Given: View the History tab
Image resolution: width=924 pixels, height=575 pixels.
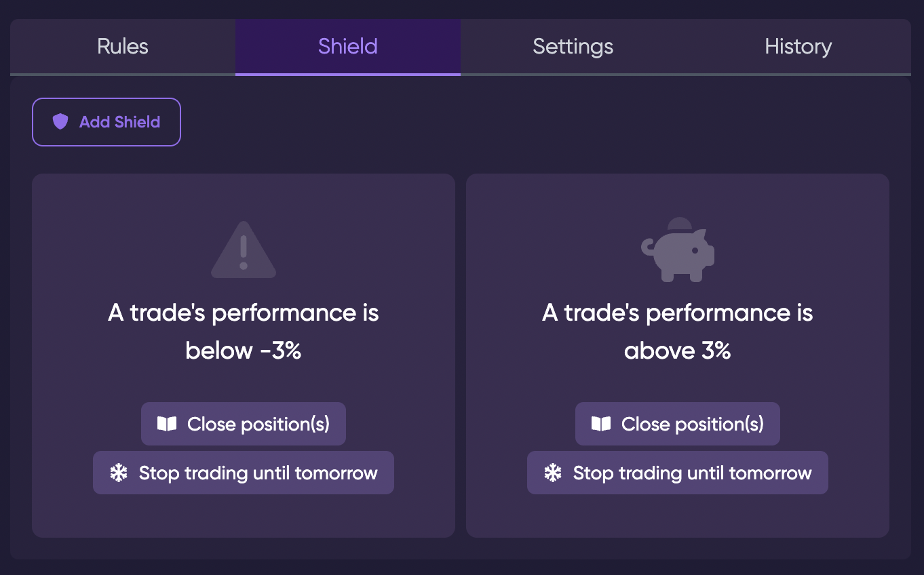Looking at the screenshot, I should 798,47.
